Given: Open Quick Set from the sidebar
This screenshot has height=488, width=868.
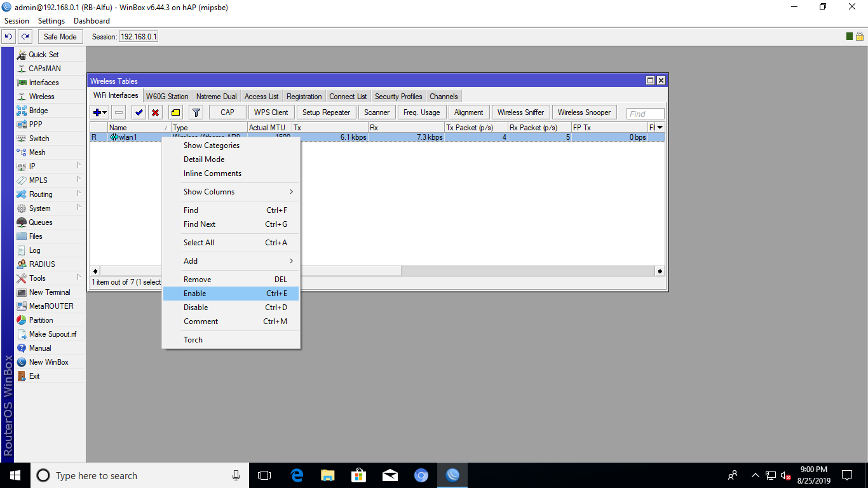Looking at the screenshot, I should [x=50, y=55].
